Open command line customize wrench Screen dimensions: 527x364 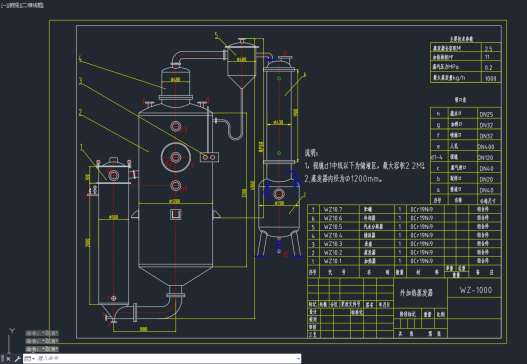[17, 359]
